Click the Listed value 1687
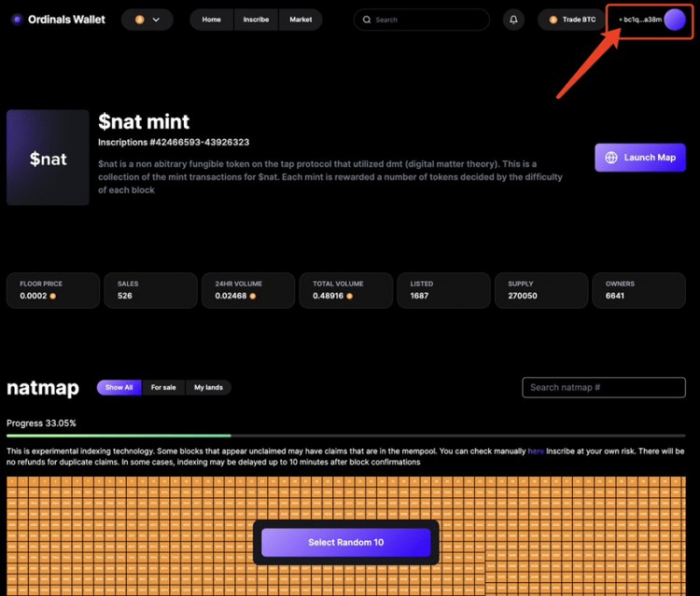 point(419,296)
